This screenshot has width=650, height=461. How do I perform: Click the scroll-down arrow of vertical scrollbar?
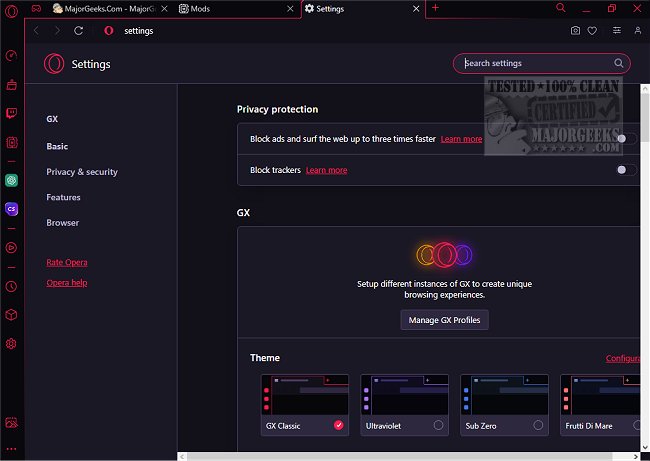coord(645,447)
